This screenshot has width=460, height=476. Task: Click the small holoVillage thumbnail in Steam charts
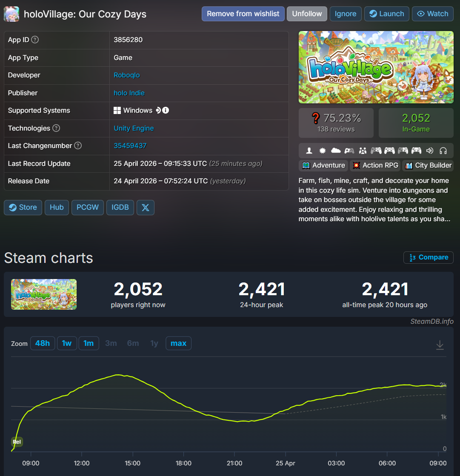coord(44,294)
